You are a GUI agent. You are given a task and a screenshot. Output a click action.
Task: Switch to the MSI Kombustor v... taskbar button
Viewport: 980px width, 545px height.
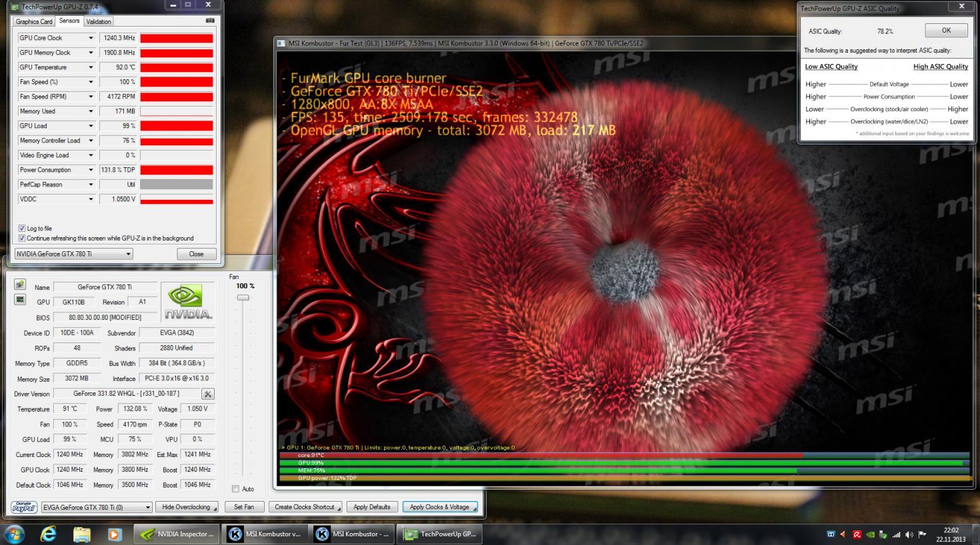pos(265,534)
